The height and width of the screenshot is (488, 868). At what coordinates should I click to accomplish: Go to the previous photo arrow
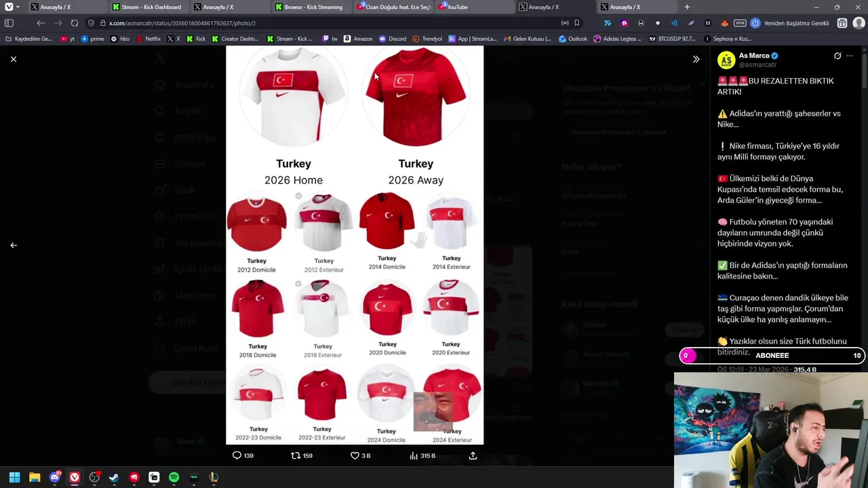pos(14,245)
